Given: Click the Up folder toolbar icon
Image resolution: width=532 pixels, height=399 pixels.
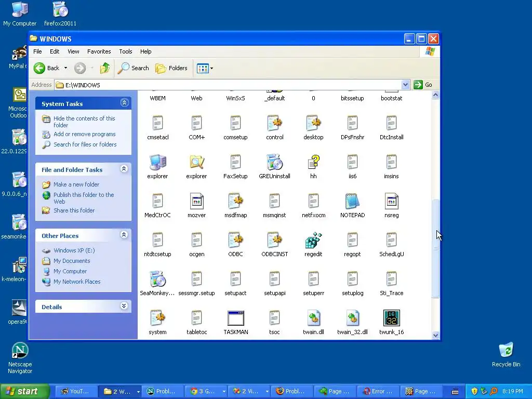Looking at the screenshot, I should 105,68.
